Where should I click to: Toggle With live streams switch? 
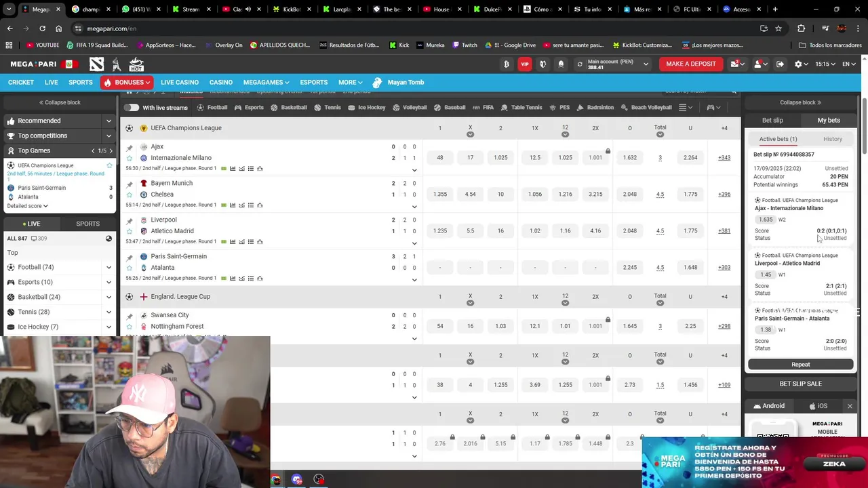[131, 107]
